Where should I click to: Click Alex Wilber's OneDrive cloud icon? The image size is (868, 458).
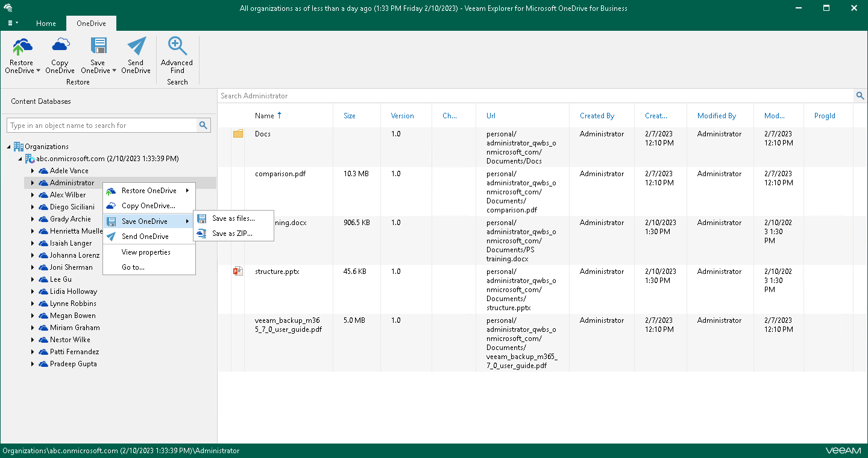(x=43, y=195)
